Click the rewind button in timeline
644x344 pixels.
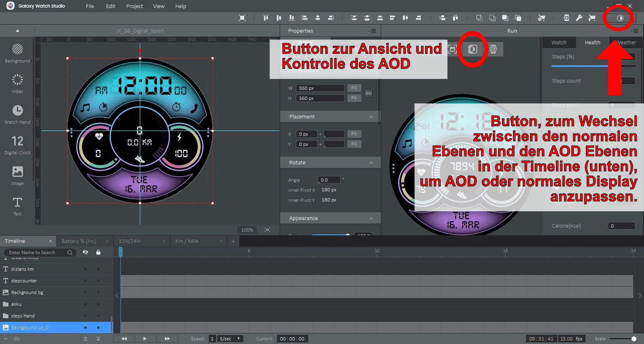click(x=124, y=339)
